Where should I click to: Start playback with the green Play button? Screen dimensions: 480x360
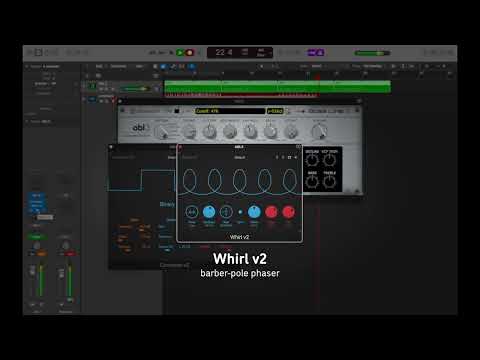pyautogui.click(x=180, y=52)
